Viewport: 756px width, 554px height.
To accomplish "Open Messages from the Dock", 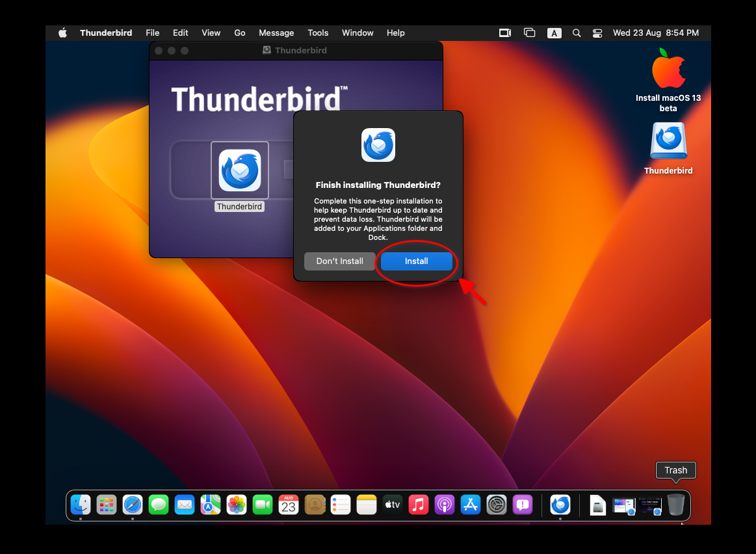I will [159, 505].
